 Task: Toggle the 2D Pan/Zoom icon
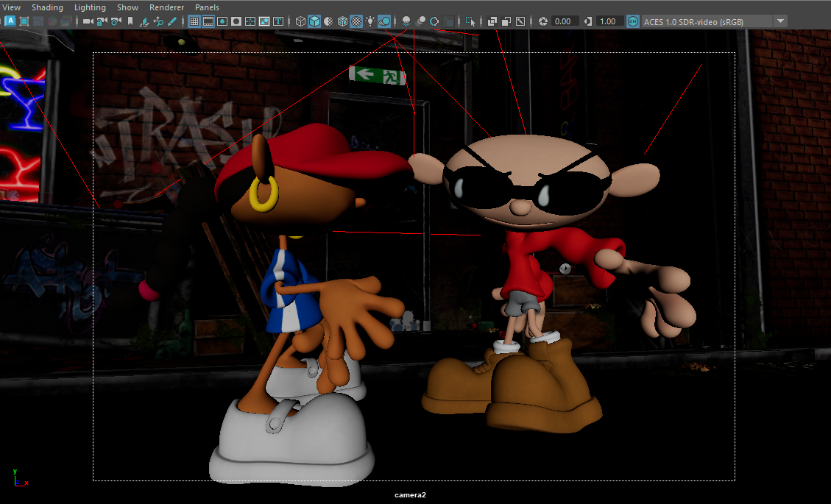pos(158,21)
